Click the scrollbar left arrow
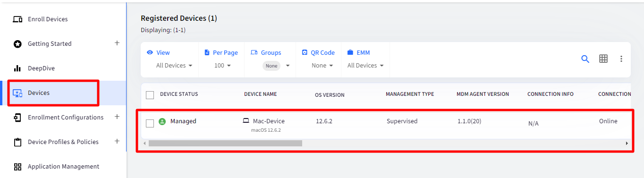The image size is (644, 178). 144,143
